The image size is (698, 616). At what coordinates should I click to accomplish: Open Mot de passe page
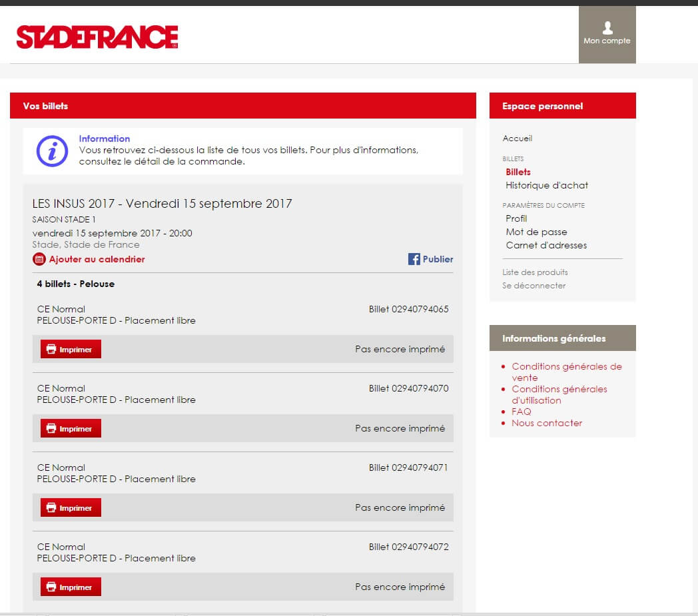tap(536, 232)
